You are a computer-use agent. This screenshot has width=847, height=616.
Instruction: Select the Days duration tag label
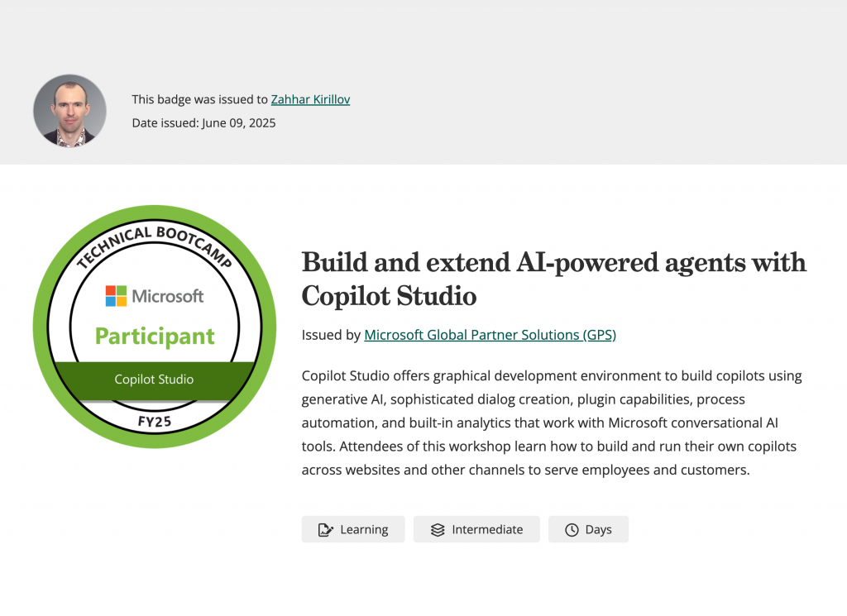[598, 530]
